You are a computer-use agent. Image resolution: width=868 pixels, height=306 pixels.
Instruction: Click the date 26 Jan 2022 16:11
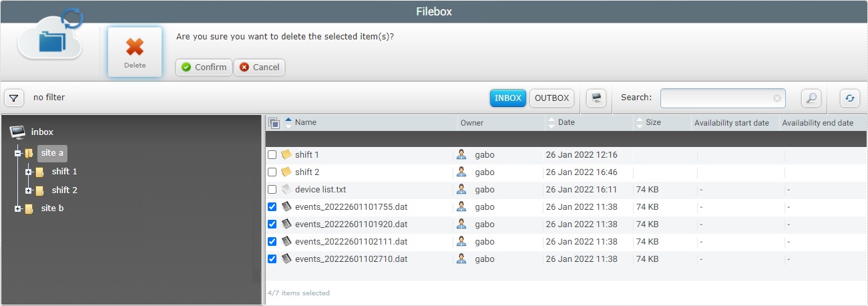(x=582, y=189)
